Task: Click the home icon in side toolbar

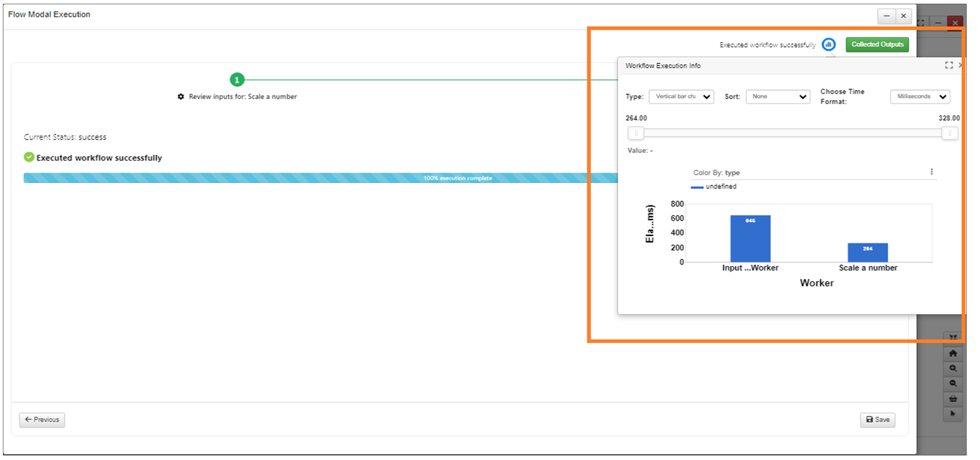Action: (953, 354)
